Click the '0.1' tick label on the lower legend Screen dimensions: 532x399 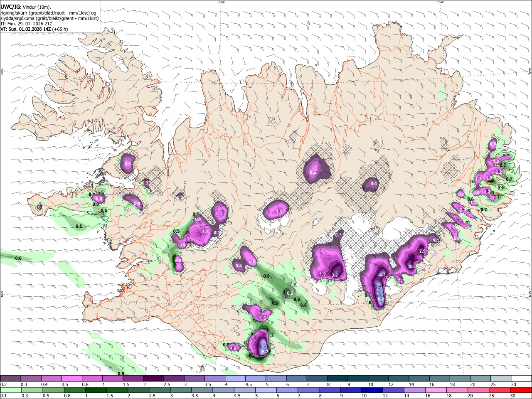click(4, 396)
